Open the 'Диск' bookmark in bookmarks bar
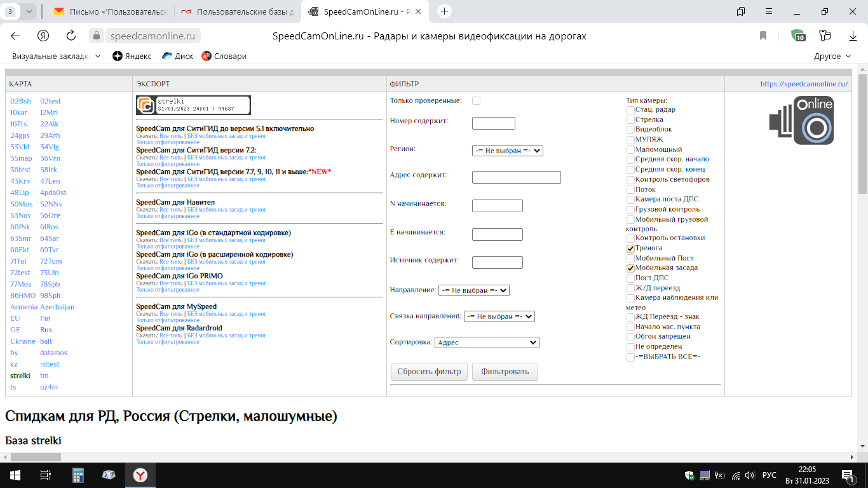The width and height of the screenshot is (868, 488). point(177,56)
